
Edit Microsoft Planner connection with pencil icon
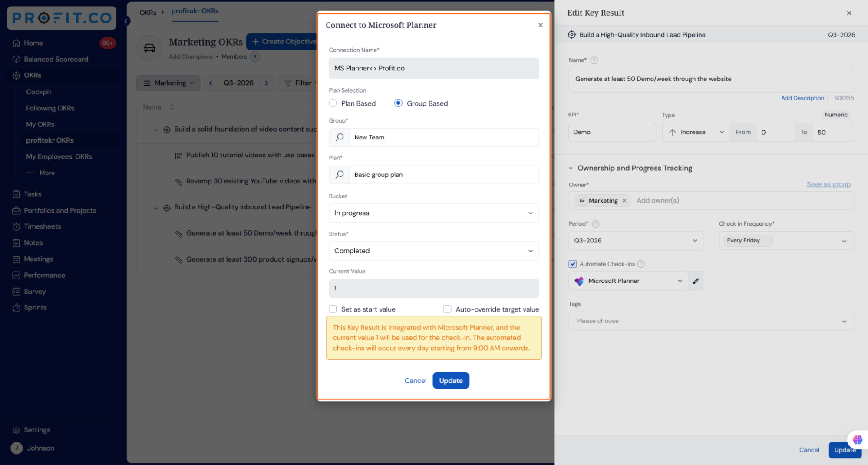[x=696, y=281]
